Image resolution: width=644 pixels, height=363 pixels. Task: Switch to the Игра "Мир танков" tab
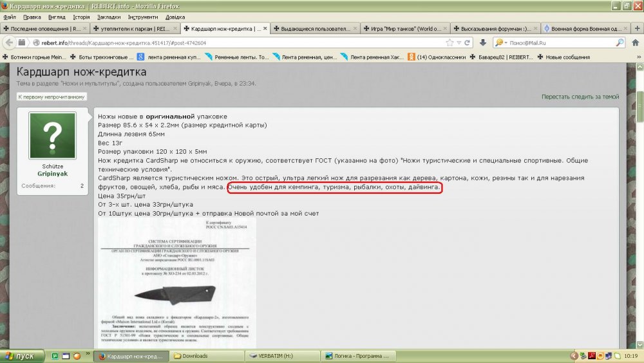pyautogui.click(x=405, y=28)
